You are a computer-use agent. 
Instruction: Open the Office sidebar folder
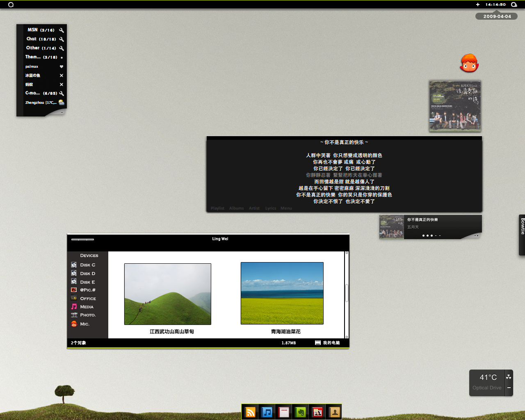pyautogui.click(x=84, y=299)
